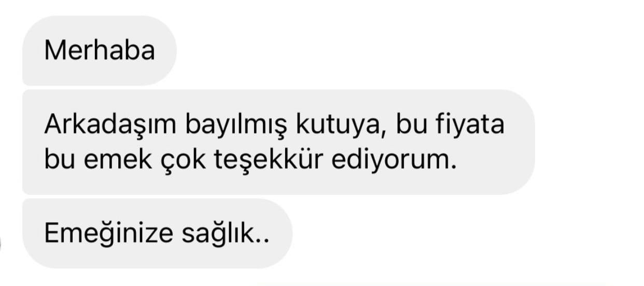Select the "Merhaba" message bubble
This screenshot has height=286, width=644.
(x=100, y=51)
